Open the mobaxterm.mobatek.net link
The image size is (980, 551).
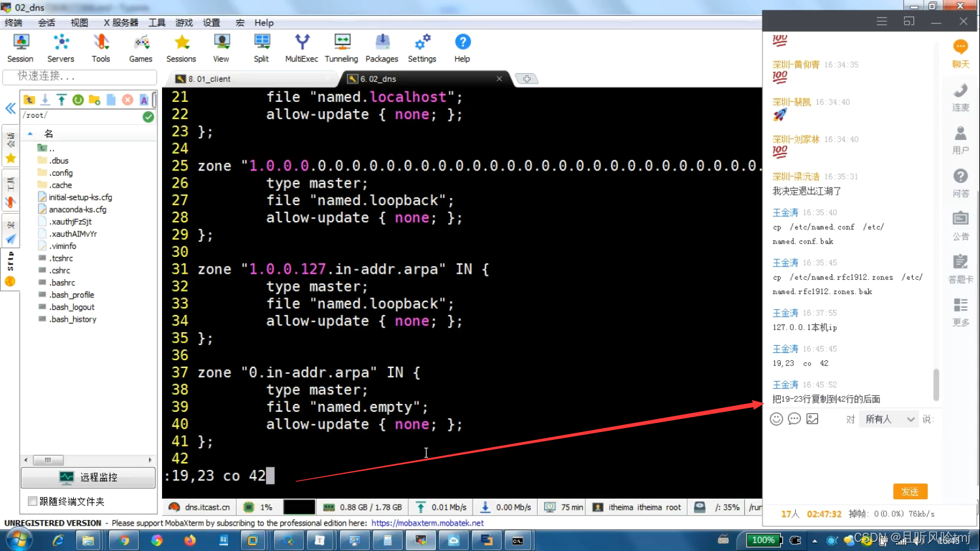(x=427, y=523)
